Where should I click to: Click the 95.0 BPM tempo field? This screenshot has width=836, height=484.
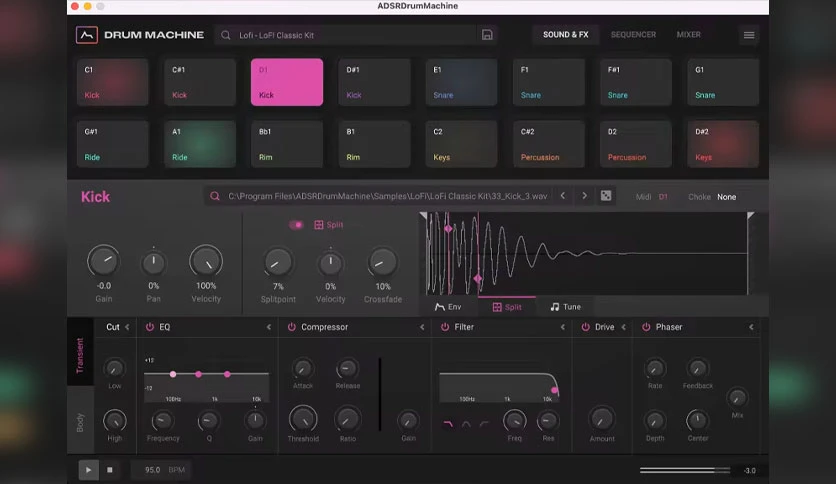coord(162,470)
